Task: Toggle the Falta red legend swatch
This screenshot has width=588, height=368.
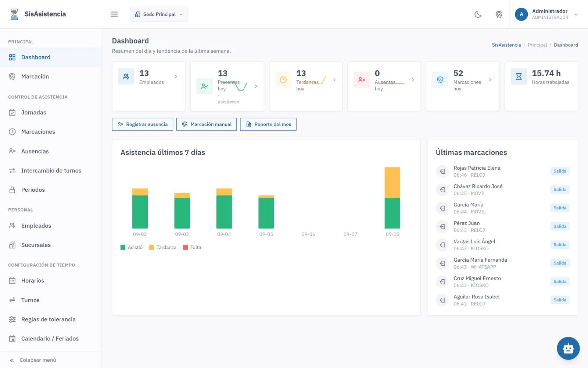Action: click(186, 247)
